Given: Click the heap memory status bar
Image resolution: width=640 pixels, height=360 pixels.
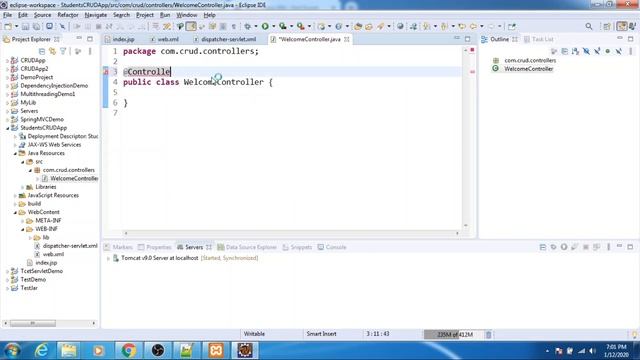Looking at the screenshot, I should click(x=454, y=335).
